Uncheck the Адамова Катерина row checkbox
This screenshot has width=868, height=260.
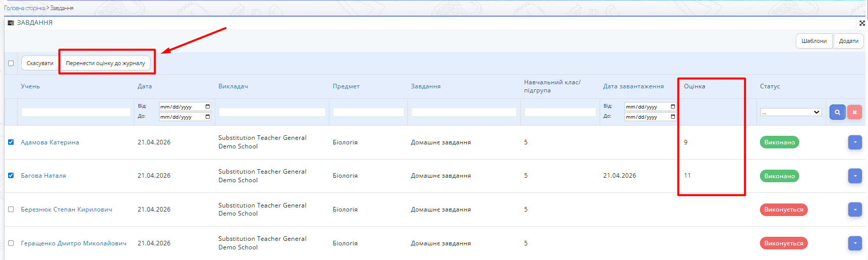coord(11,142)
